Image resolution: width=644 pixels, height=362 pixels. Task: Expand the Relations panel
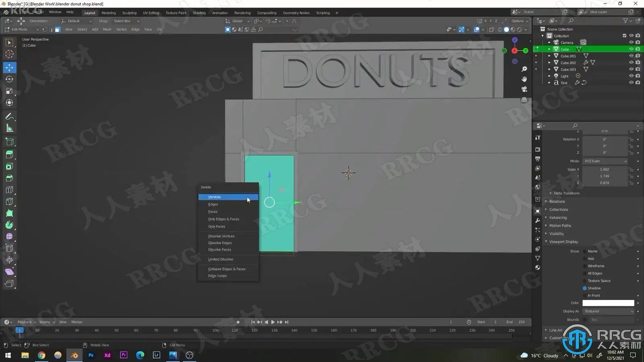(557, 202)
